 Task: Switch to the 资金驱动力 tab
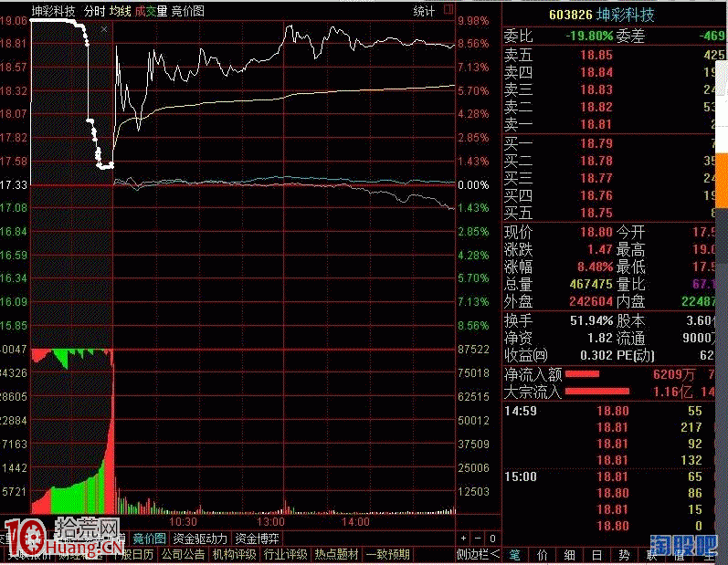click(x=200, y=539)
